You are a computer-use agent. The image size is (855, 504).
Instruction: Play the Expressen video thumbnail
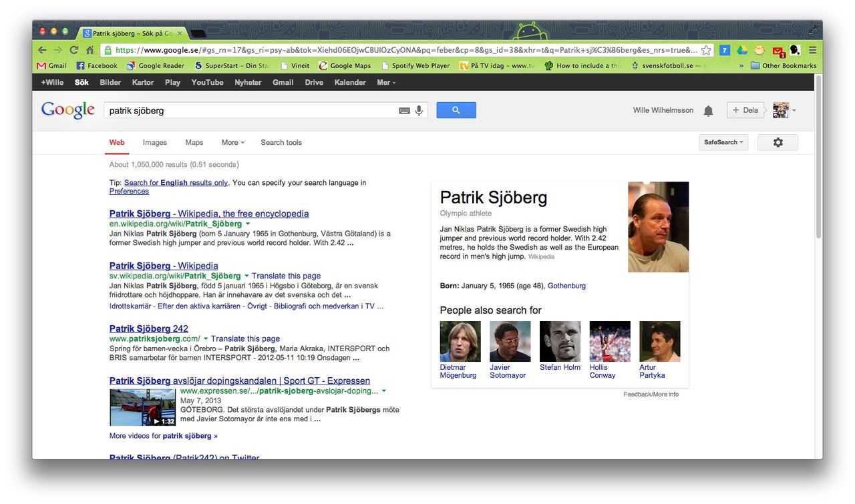pyautogui.click(x=142, y=407)
